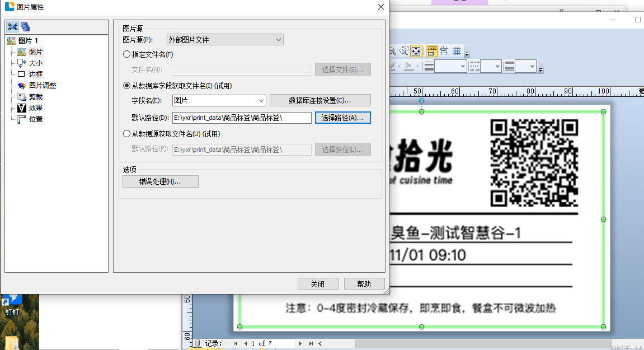Open the 字段名 field name dropdown
Image resolution: width=644 pixels, height=350 pixels.
pyautogui.click(x=219, y=100)
